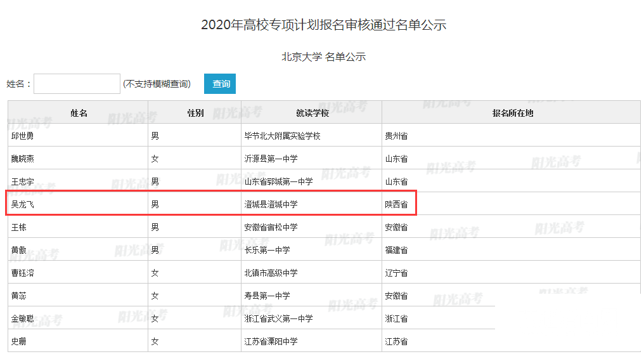The width and height of the screenshot is (644, 354).
Task: Select the name 邱世勇 in the table
Action: click(x=23, y=136)
